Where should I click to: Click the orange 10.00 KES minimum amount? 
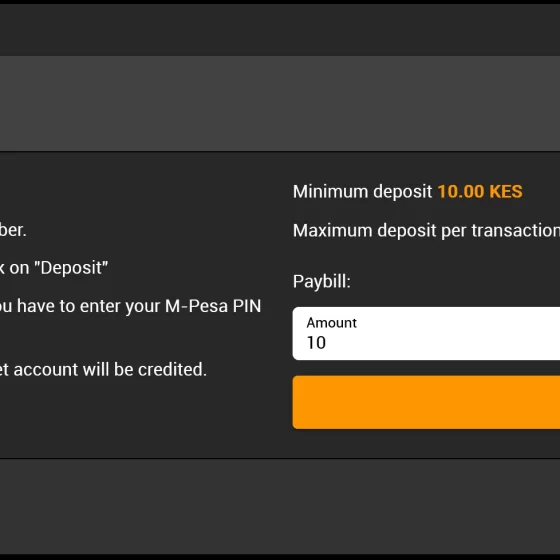(480, 191)
